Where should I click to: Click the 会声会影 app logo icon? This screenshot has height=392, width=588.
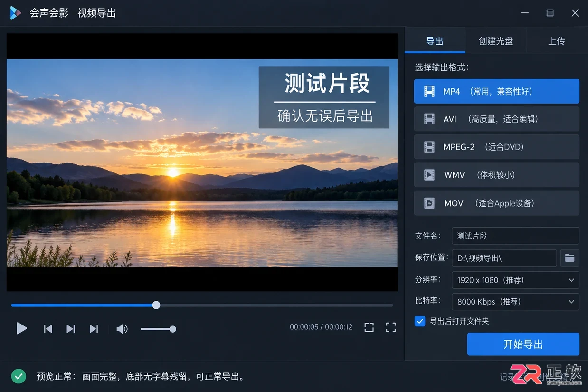click(15, 13)
